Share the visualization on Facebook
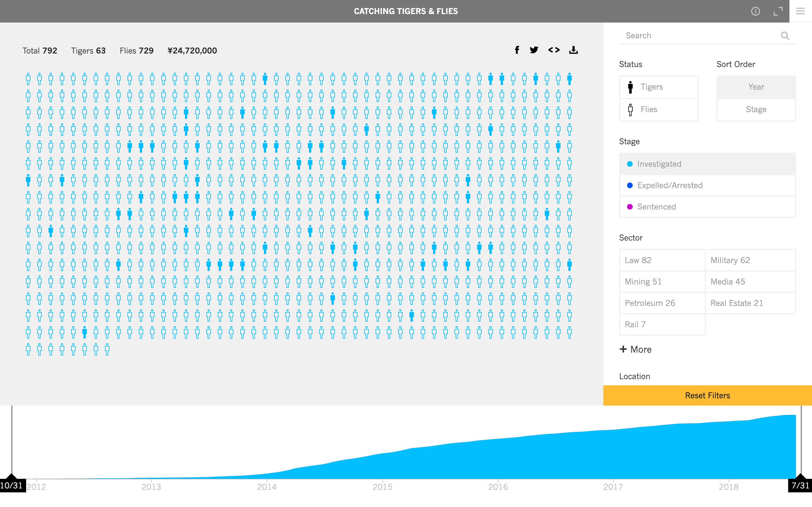Viewport: 812px width, 507px height. (517, 50)
